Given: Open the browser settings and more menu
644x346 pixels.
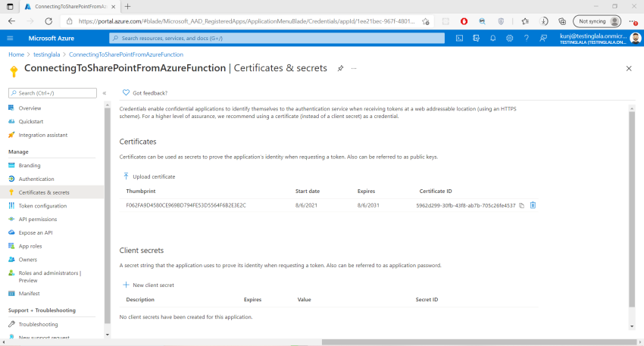Looking at the screenshot, I should (x=633, y=21).
